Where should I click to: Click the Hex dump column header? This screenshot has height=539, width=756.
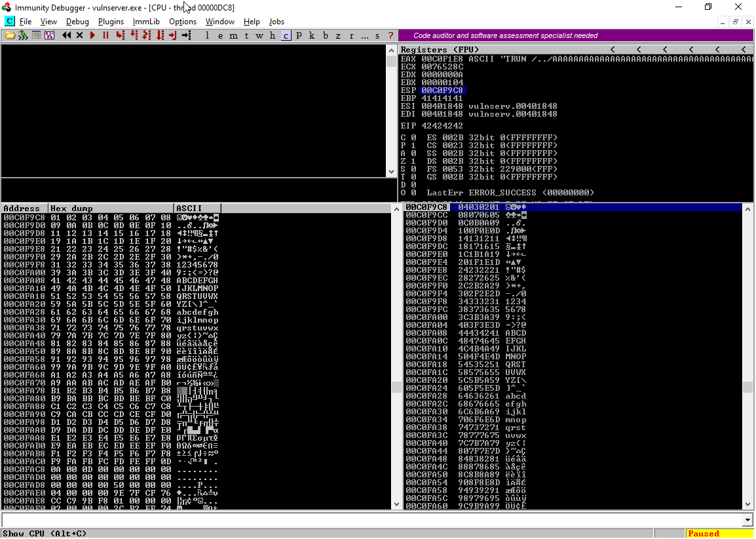tap(111, 209)
